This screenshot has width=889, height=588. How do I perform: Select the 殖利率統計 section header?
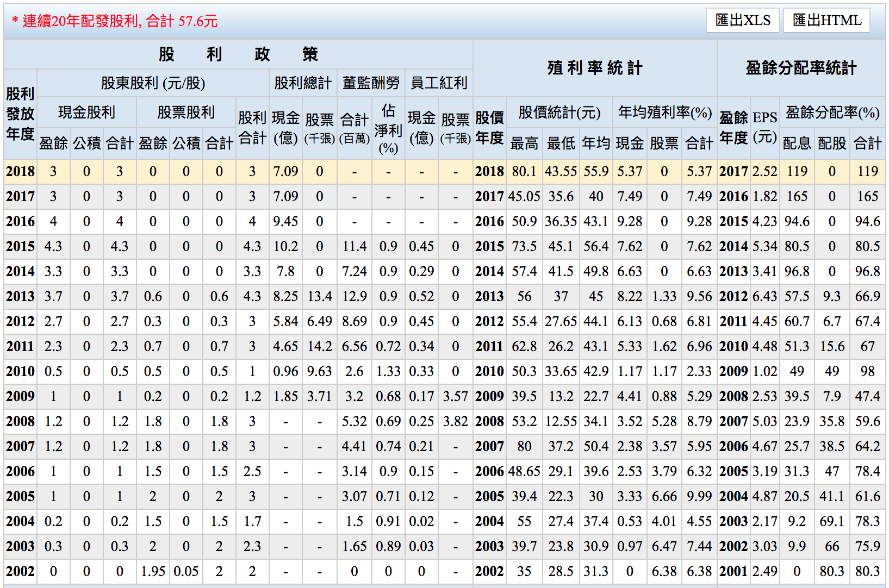tap(595, 68)
